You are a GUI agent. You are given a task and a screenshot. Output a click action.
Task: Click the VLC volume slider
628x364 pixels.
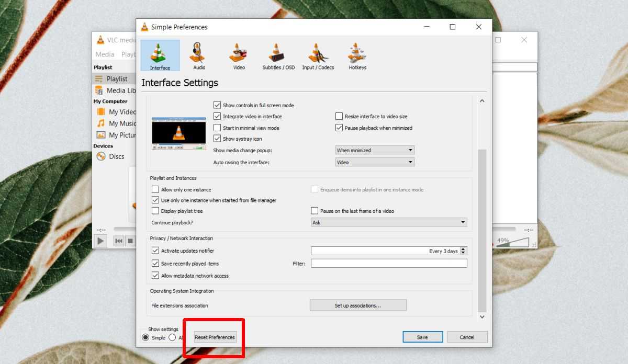point(512,242)
